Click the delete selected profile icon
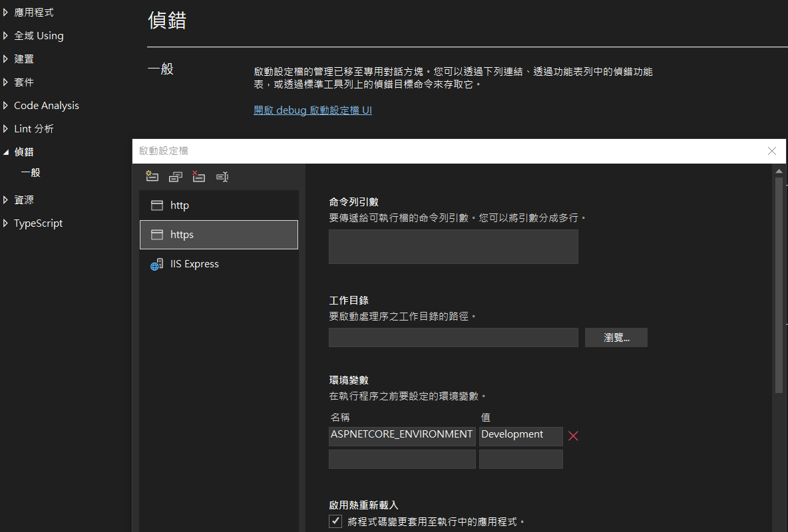The width and height of the screenshot is (788, 532). (198, 177)
